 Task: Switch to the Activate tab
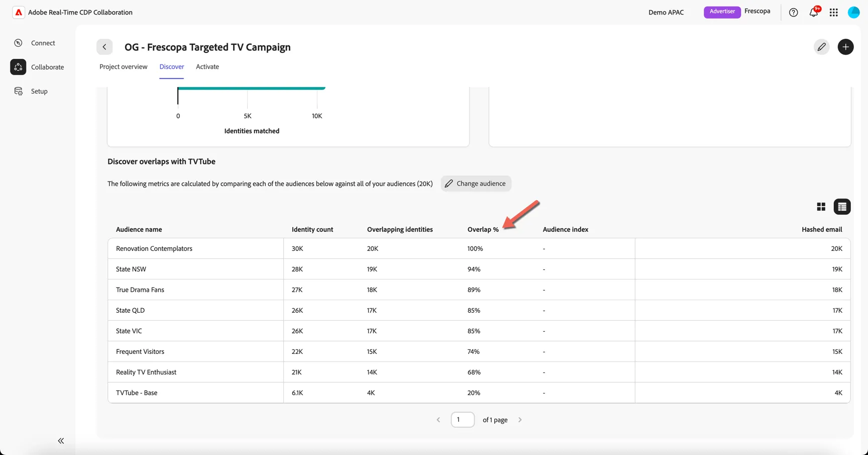(x=207, y=66)
